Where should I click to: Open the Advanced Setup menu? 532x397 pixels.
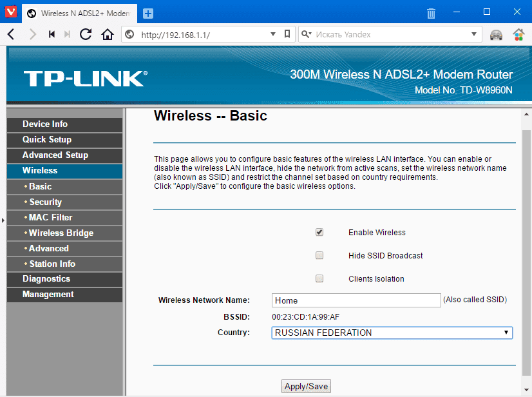pos(64,155)
